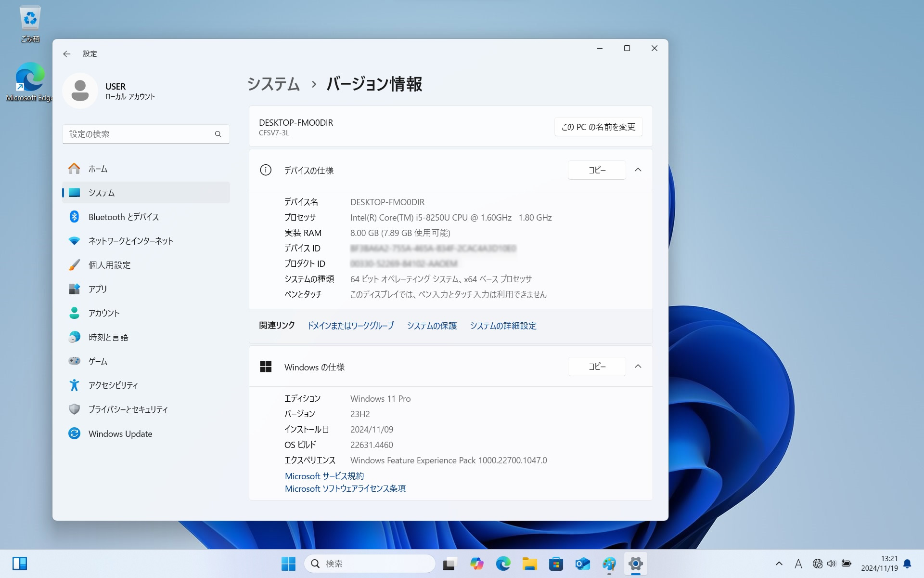Select the processor text i5-8250U CPU
The width and height of the screenshot is (924, 578).
coord(442,217)
